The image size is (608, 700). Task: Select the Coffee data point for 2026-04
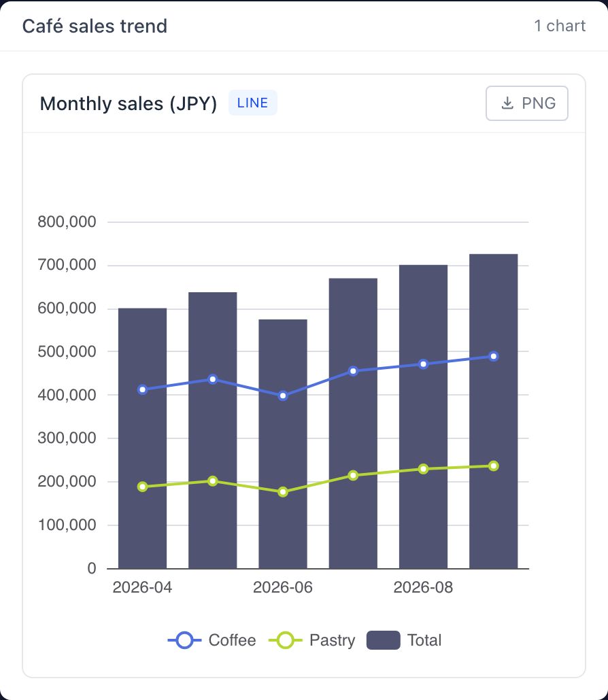[143, 389]
